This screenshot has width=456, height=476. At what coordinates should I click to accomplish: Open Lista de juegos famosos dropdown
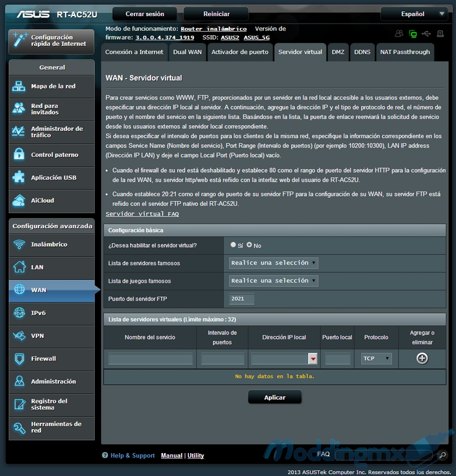click(x=274, y=281)
